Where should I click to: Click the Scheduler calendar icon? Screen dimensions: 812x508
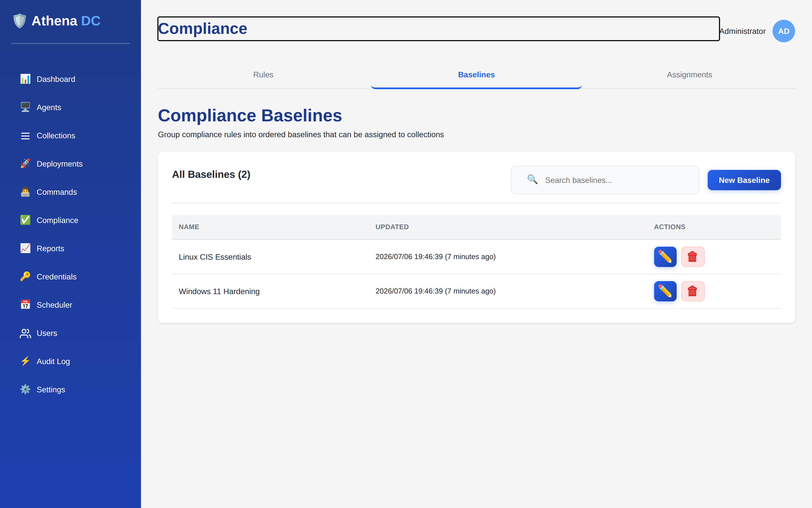(x=25, y=305)
